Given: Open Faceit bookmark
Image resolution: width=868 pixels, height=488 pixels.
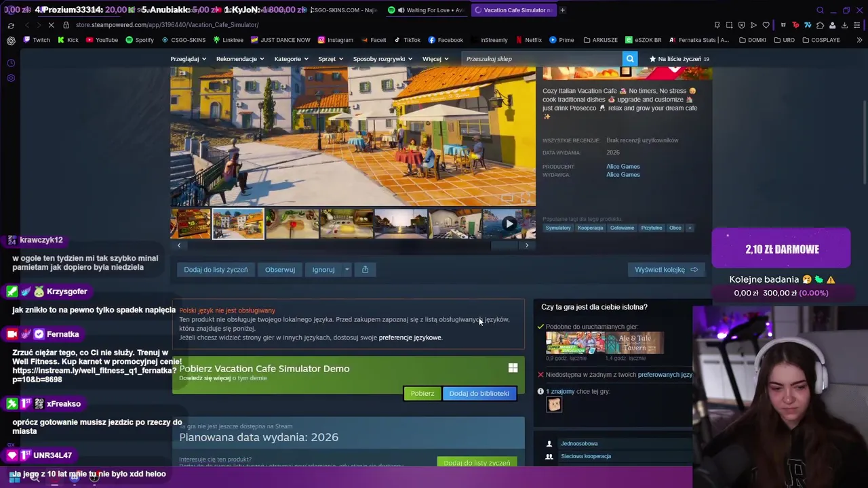Looking at the screenshot, I should (x=374, y=40).
